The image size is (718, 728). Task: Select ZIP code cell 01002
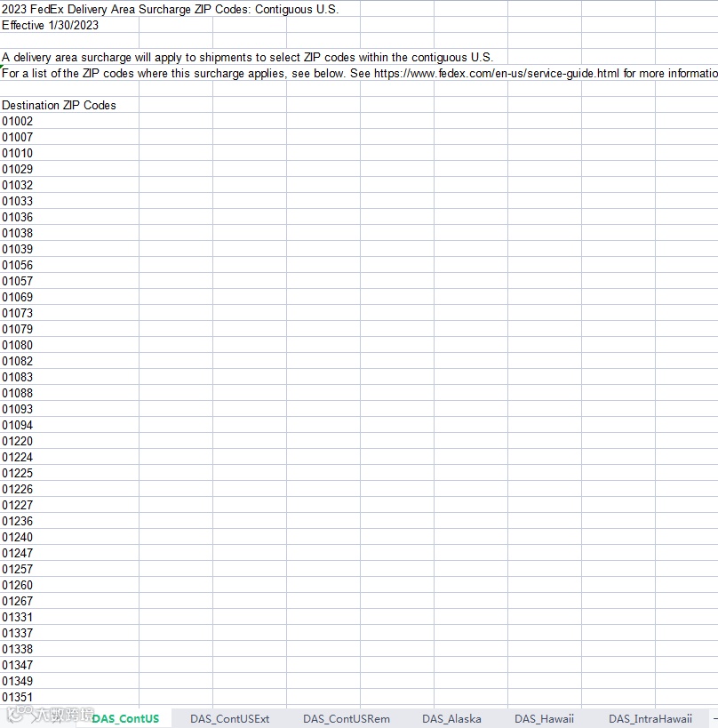pyautogui.click(x=69, y=121)
